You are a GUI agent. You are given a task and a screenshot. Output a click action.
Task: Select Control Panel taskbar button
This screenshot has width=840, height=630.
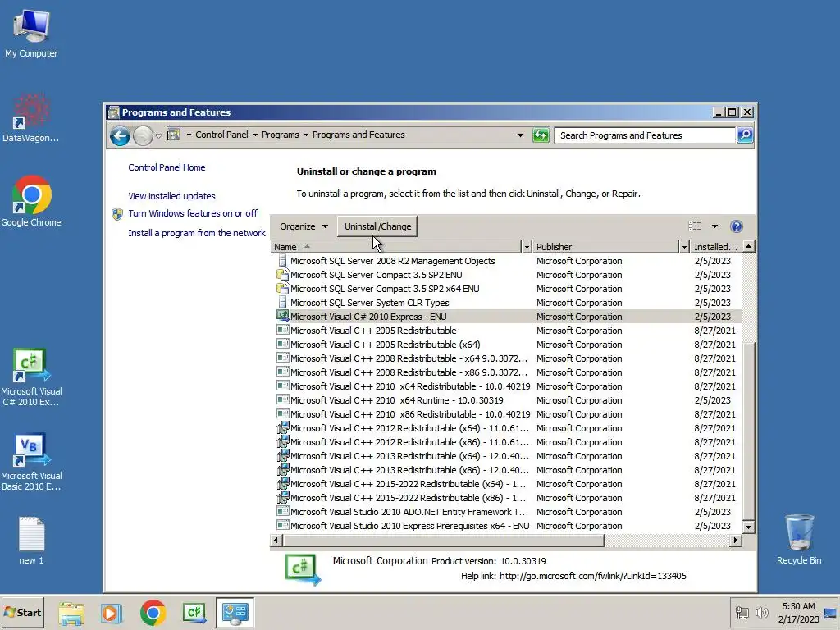pyautogui.click(x=235, y=613)
